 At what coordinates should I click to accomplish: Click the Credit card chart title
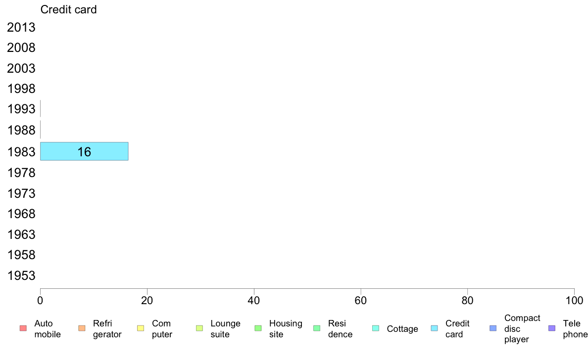pos(69,9)
